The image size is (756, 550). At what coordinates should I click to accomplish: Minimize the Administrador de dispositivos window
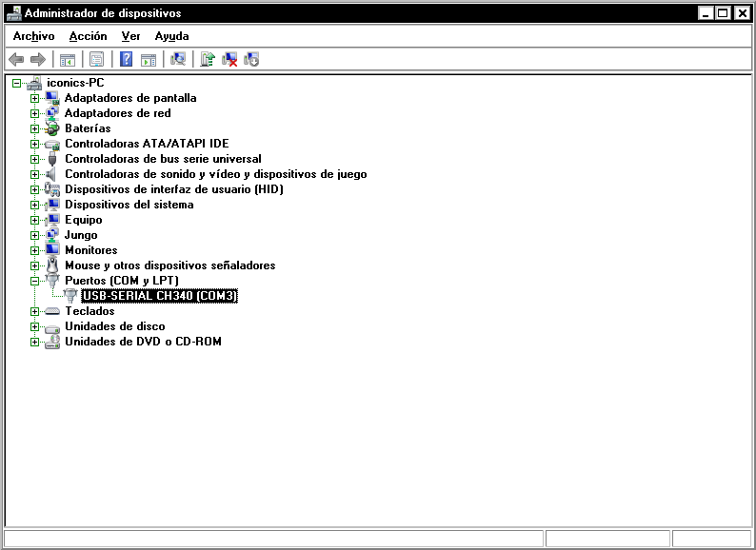click(x=706, y=13)
